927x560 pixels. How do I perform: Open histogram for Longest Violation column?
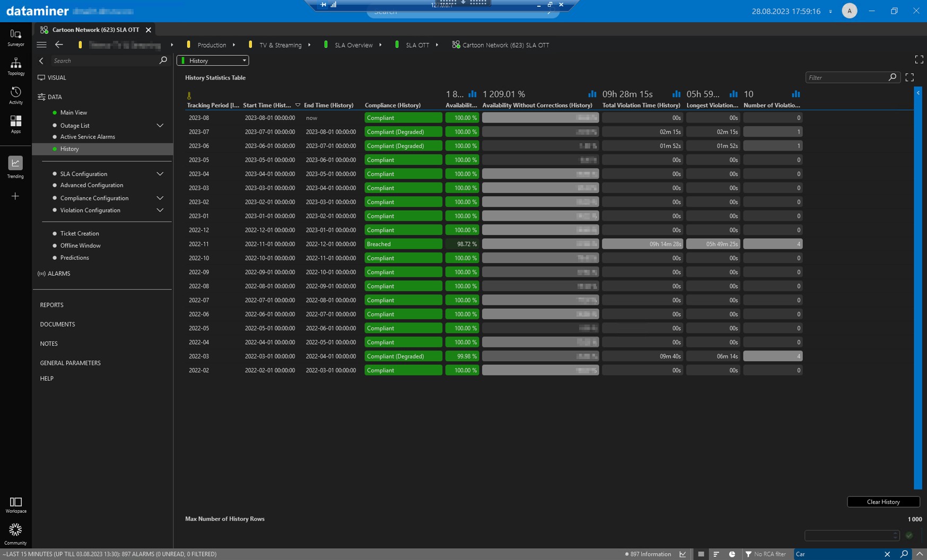[x=733, y=94]
